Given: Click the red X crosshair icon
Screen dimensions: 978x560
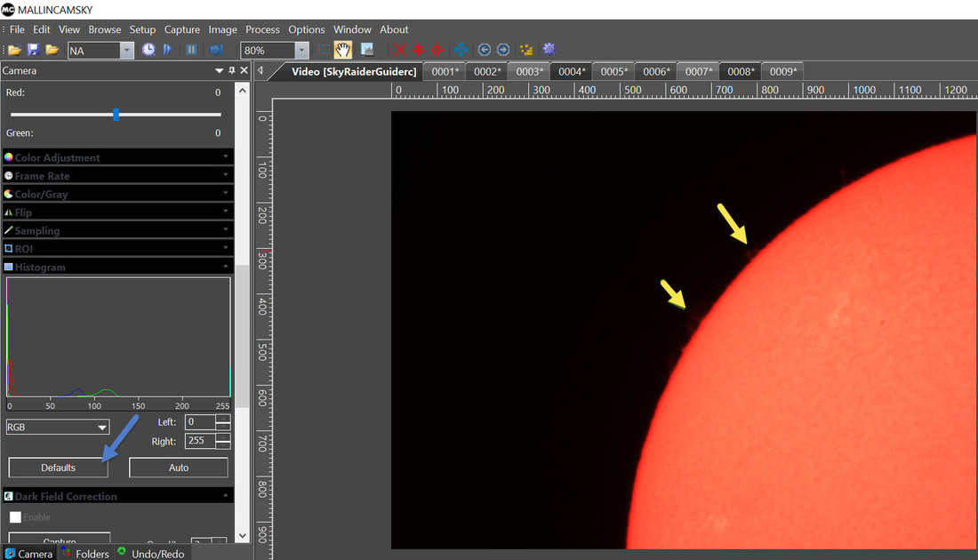Looking at the screenshot, I should (x=400, y=50).
